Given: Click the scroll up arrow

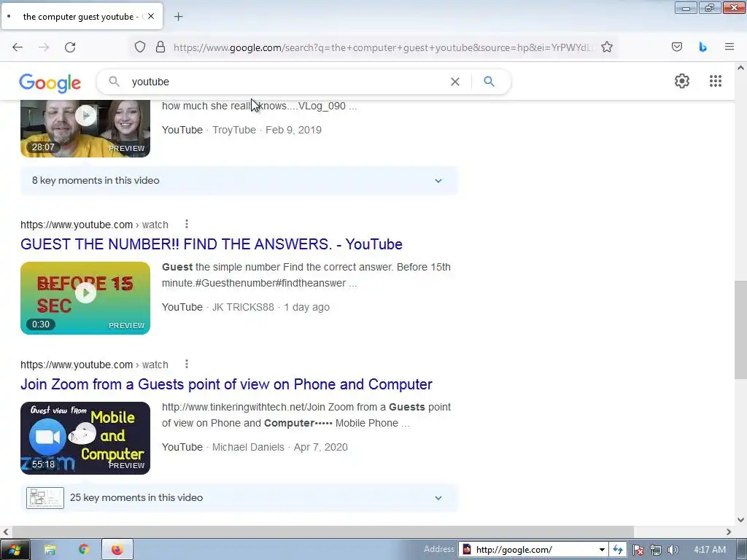Looking at the screenshot, I should pyautogui.click(x=740, y=68).
